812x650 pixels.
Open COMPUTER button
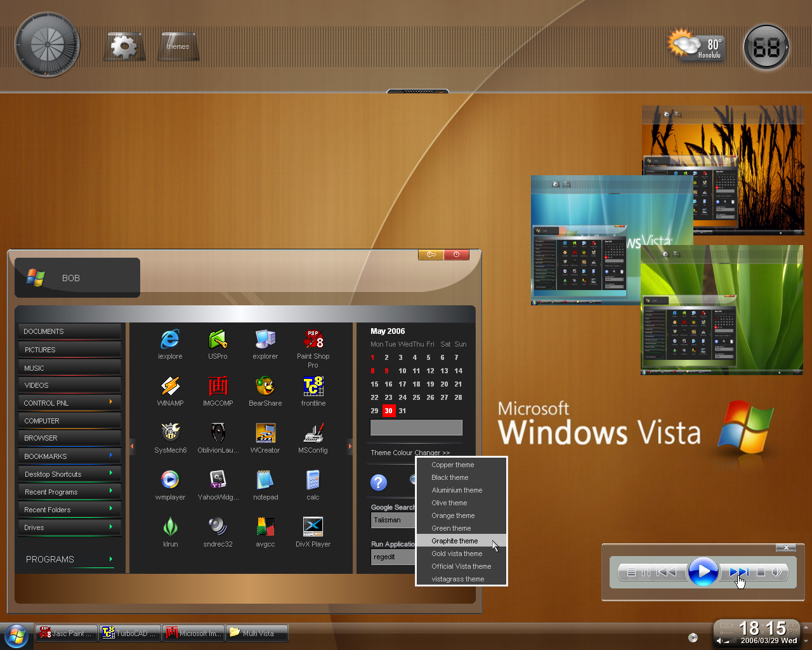pyautogui.click(x=69, y=420)
